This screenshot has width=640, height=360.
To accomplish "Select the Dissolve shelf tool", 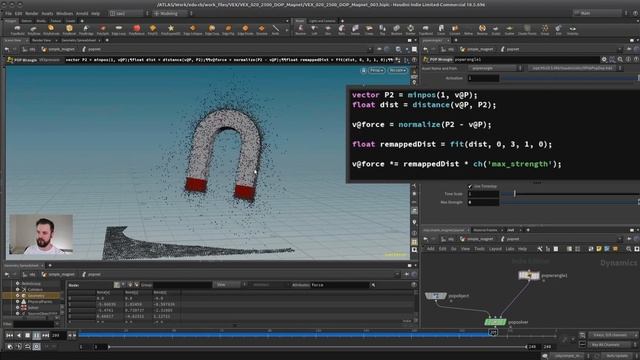I will (262, 29).
